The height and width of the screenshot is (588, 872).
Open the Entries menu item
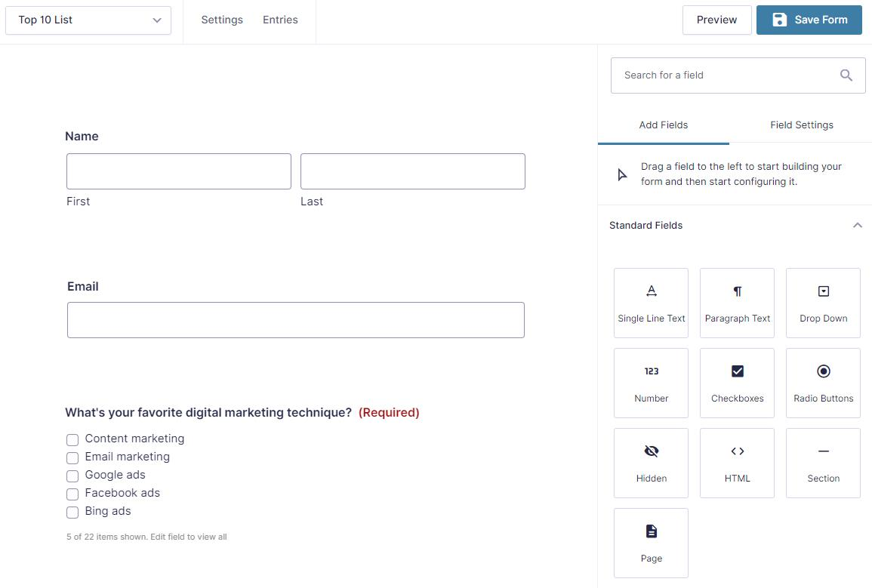(x=280, y=20)
